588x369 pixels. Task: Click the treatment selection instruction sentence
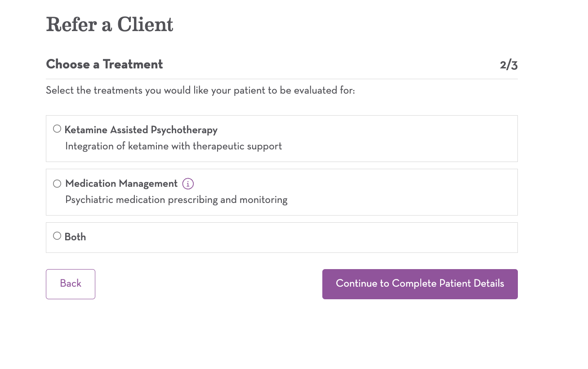click(x=200, y=91)
